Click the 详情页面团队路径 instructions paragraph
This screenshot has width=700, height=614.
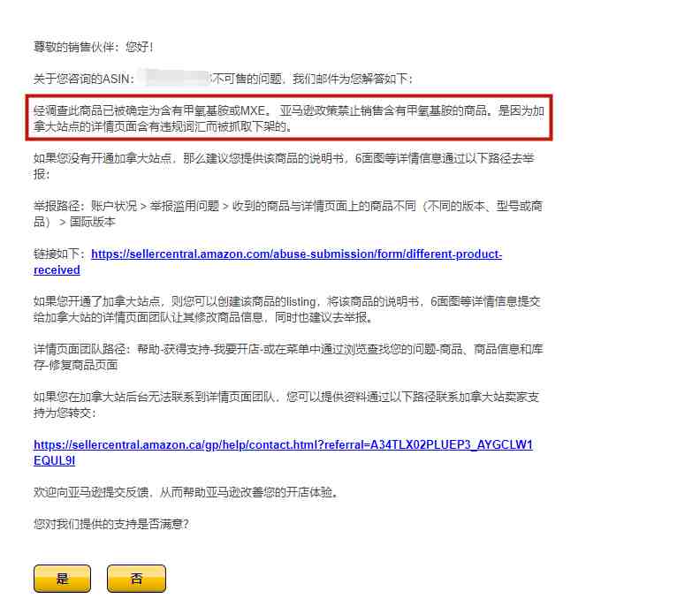[x=288, y=357]
